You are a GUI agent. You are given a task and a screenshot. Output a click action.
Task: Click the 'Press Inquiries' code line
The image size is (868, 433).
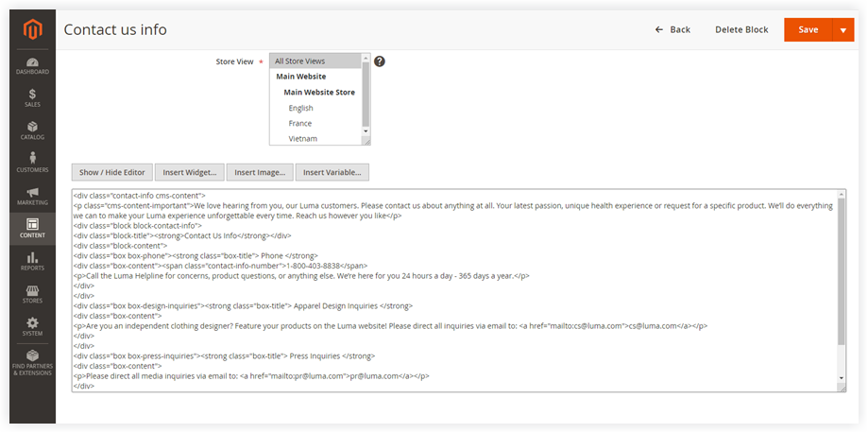[x=224, y=355]
